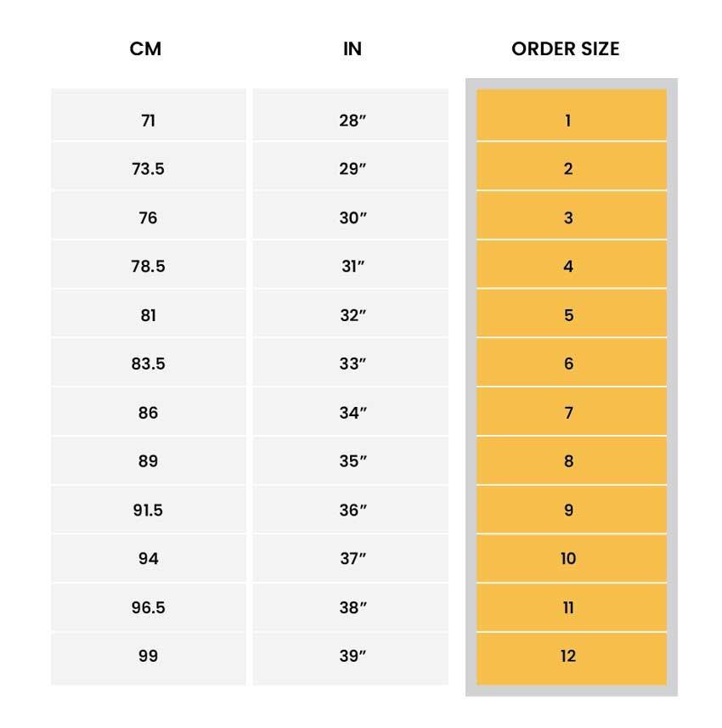Select order size 3 cell

pos(569,218)
